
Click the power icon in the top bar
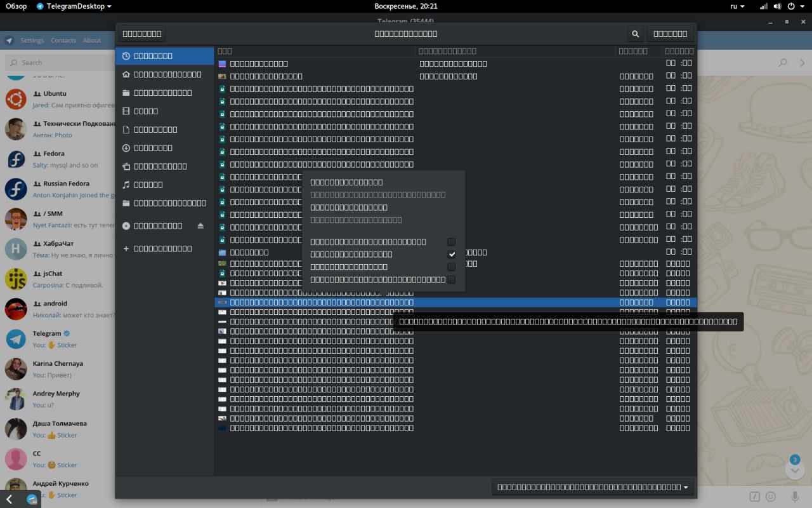pyautogui.click(x=791, y=6)
